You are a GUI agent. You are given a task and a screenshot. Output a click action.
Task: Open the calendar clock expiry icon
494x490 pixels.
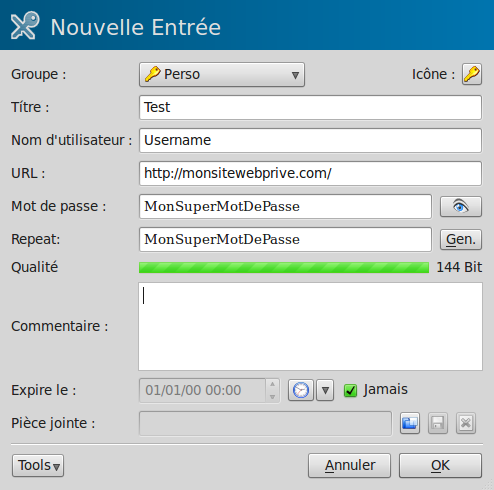point(301,390)
